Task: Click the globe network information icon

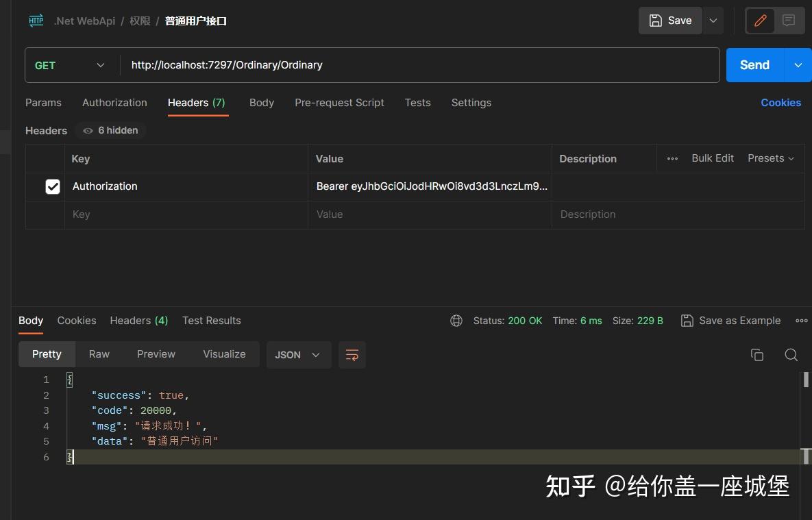Action: 456,321
